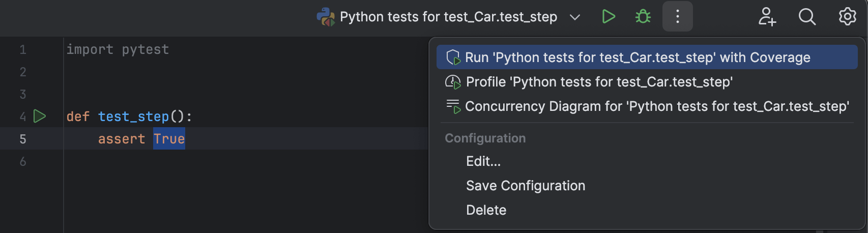Close the More Actions three-dot menu
This screenshot has width=868, height=233.
(x=677, y=17)
